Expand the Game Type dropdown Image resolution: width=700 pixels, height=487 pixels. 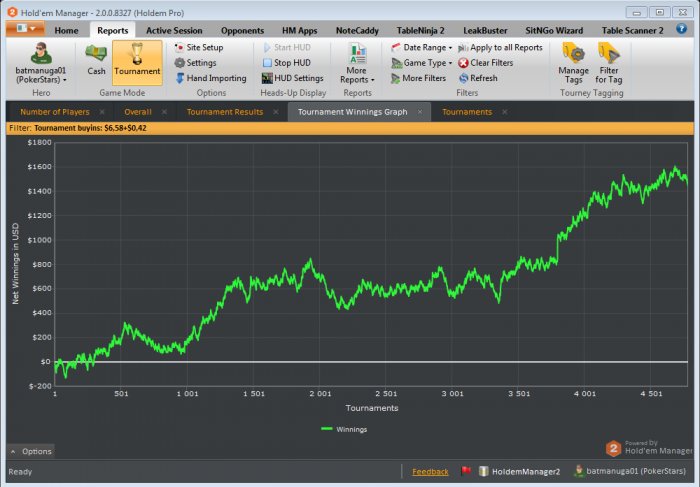coord(425,63)
